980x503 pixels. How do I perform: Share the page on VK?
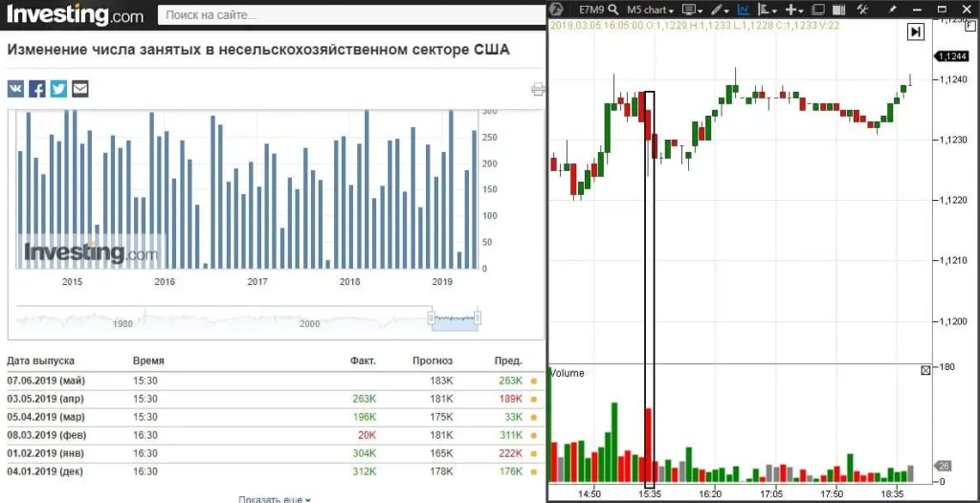pos(15,89)
